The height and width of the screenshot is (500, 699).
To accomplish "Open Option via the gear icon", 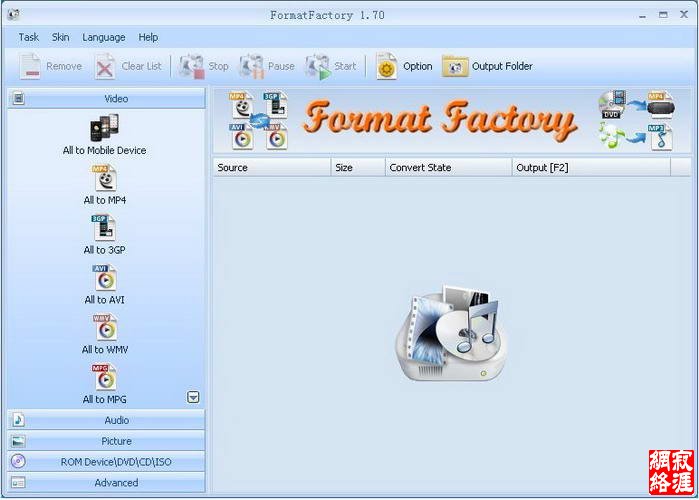I will click(x=386, y=66).
